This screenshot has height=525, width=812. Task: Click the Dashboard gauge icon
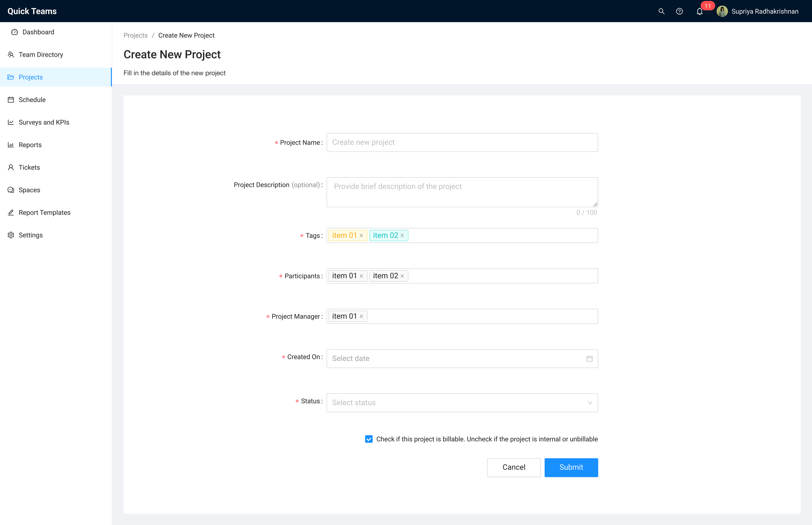(x=14, y=32)
